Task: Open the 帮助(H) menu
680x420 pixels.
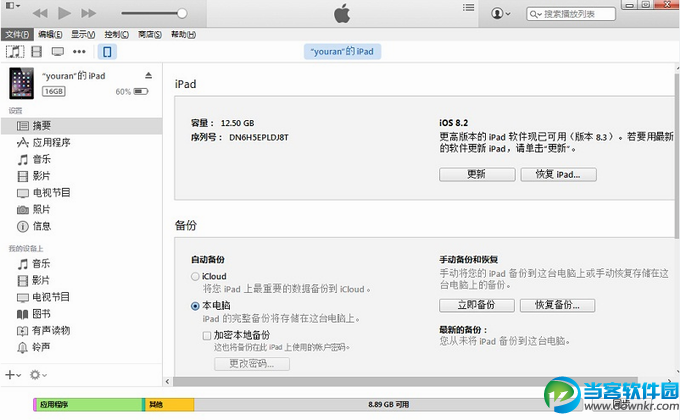Action: pyautogui.click(x=183, y=34)
